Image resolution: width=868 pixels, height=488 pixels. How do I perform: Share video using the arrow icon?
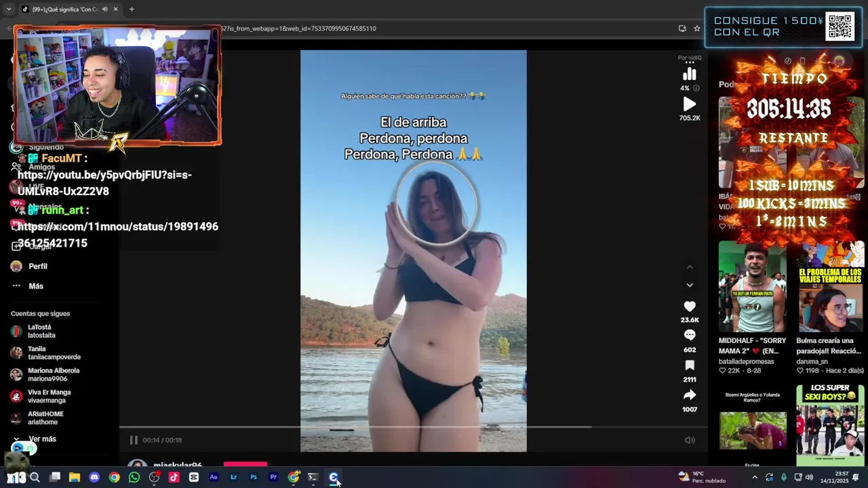click(690, 394)
